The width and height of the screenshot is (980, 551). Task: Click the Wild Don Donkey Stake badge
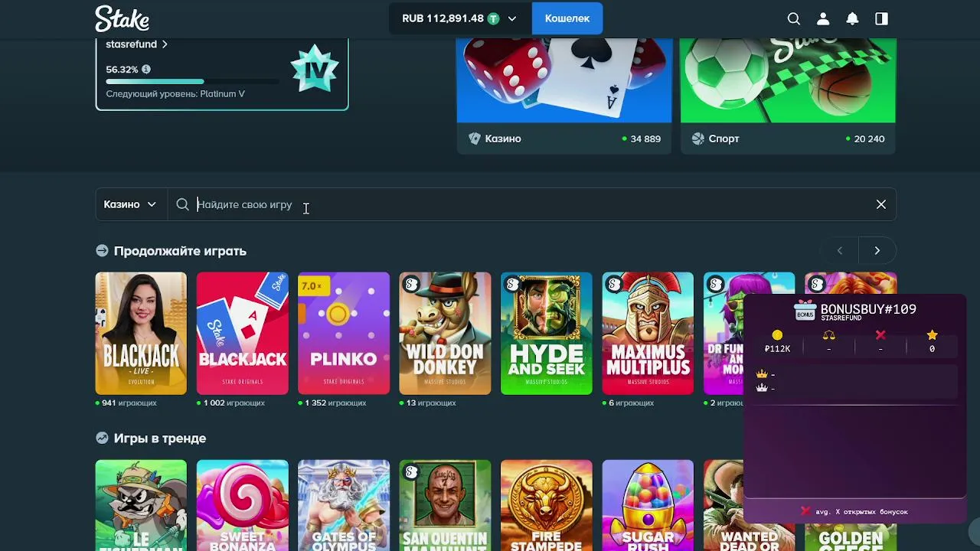pyautogui.click(x=411, y=285)
